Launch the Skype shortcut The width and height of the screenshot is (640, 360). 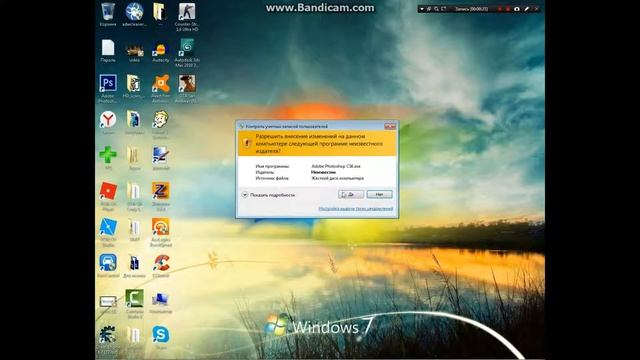160,336
